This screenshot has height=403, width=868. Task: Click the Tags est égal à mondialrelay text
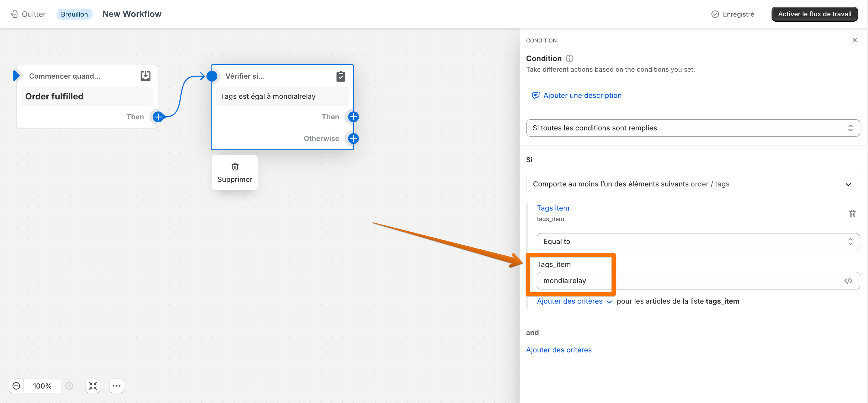268,96
